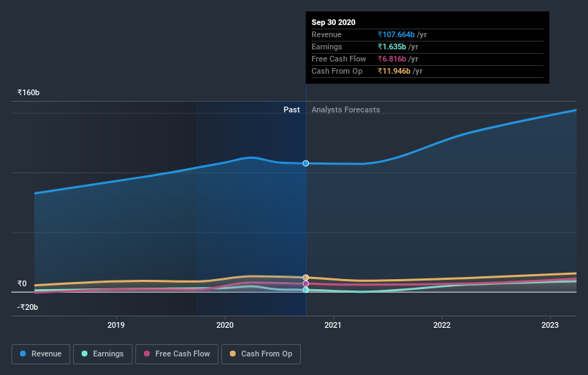Screen dimensions: 588x375
Task: Click the Analysts Forecasts label
Action: point(346,109)
